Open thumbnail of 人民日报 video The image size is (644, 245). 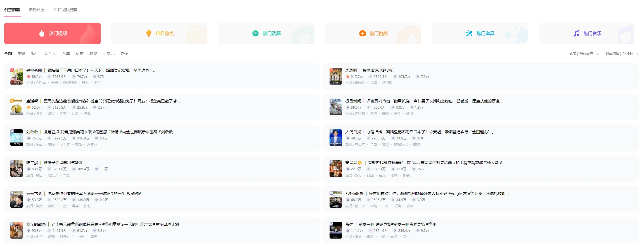click(336, 138)
